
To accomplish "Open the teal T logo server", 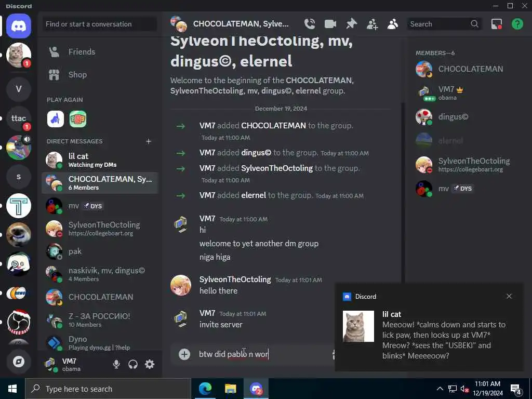I will point(19,206).
